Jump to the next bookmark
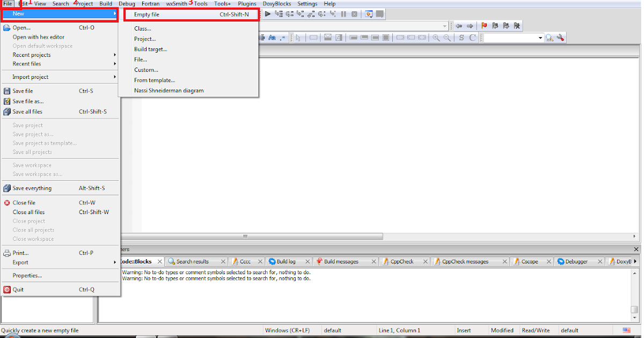The height and width of the screenshot is (338, 644). click(507, 25)
